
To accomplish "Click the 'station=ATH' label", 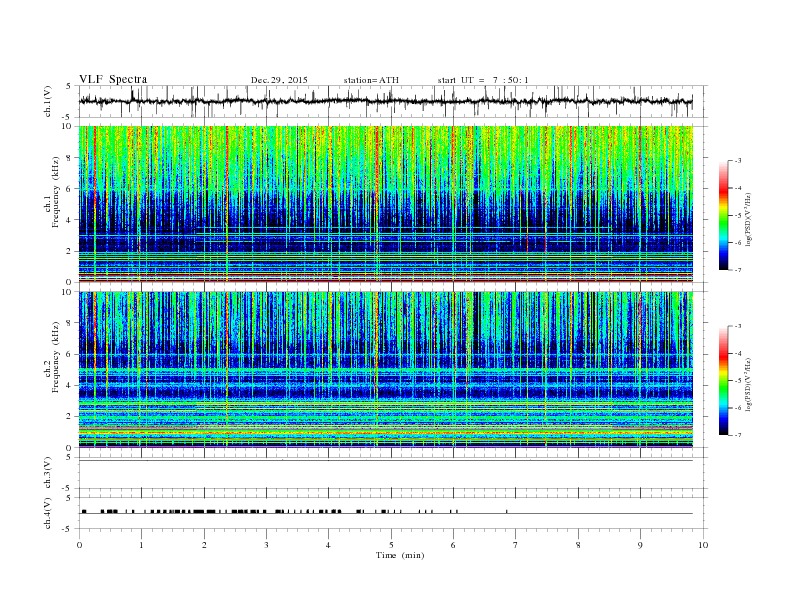I will pyautogui.click(x=371, y=80).
